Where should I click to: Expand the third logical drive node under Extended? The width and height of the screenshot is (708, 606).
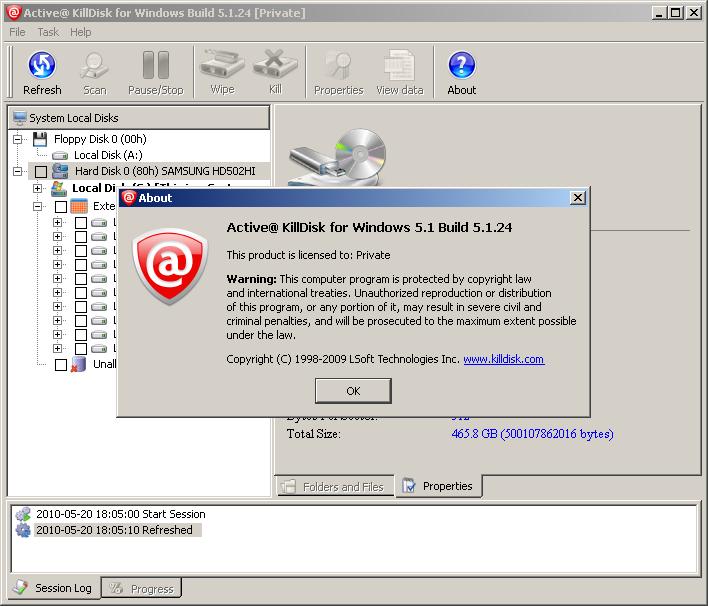(x=57, y=250)
